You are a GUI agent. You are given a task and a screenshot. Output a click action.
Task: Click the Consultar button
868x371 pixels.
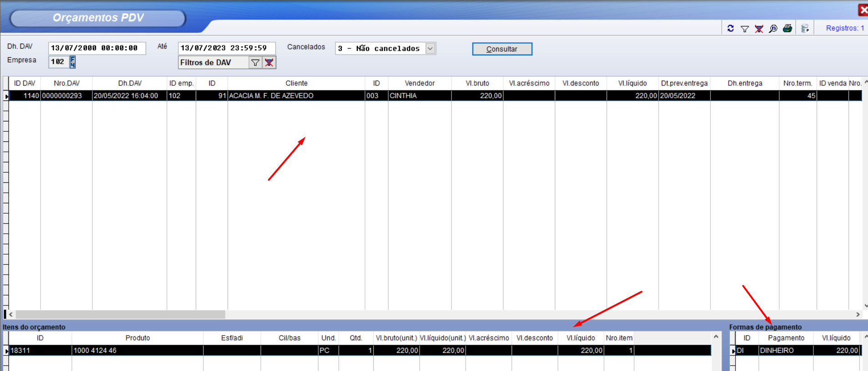[502, 49]
